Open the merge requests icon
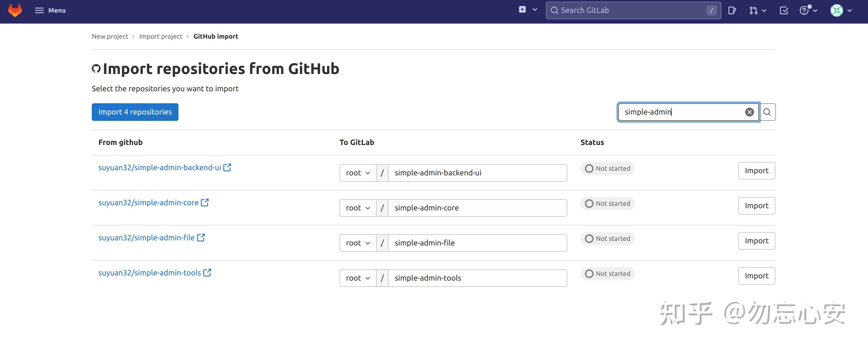Image resolution: width=868 pixels, height=348 pixels. pos(753,10)
